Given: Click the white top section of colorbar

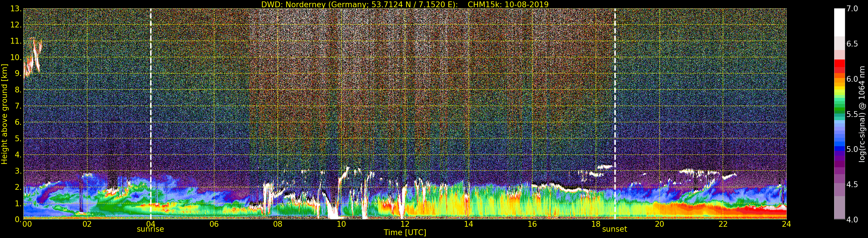Looking at the screenshot, I should [x=839, y=22].
